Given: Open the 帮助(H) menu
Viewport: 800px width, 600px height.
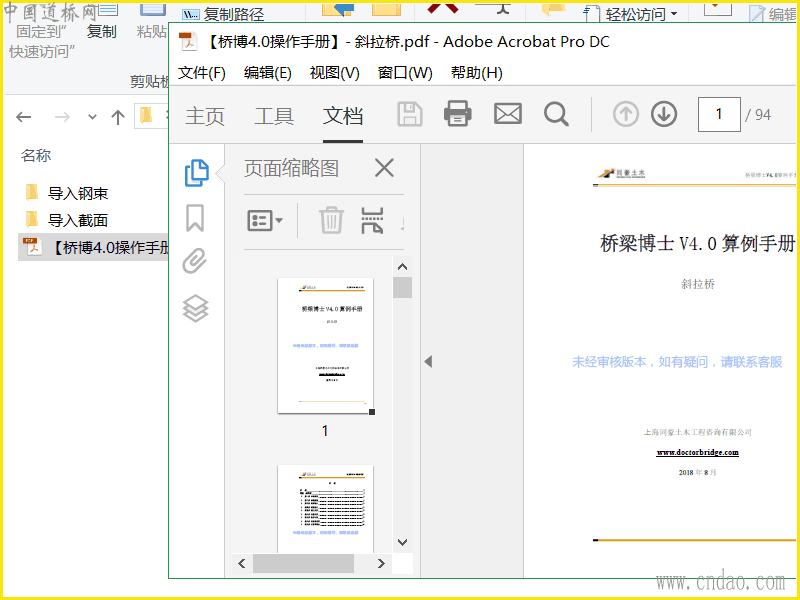Looking at the screenshot, I should 477,73.
